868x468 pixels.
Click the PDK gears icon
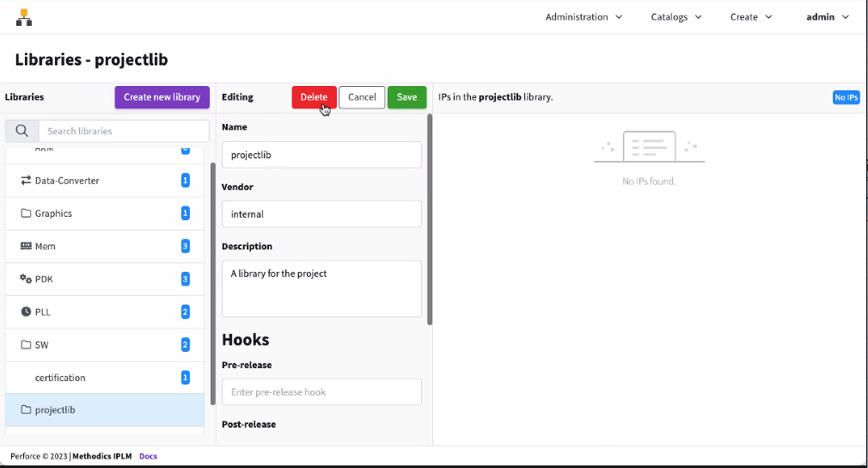[x=26, y=279]
